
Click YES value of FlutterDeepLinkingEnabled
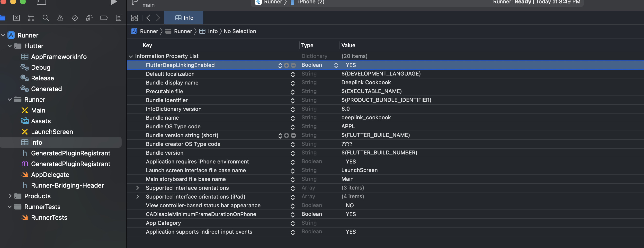point(351,65)
